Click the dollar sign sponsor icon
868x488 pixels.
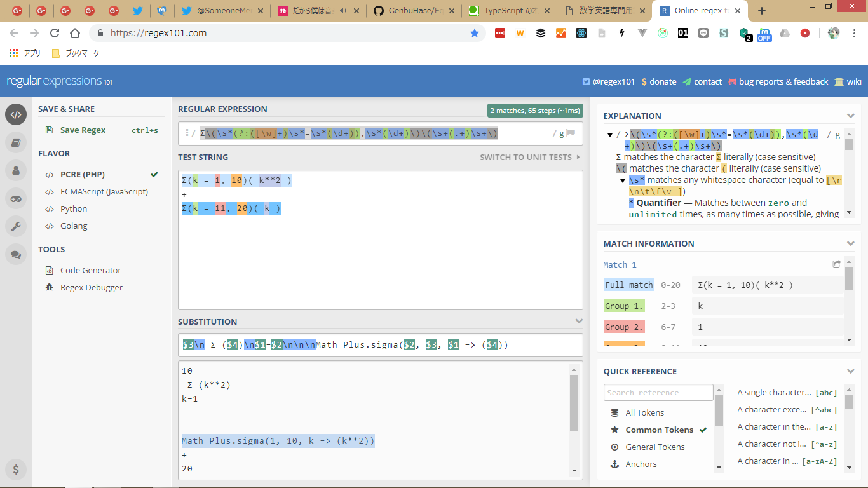16,470
